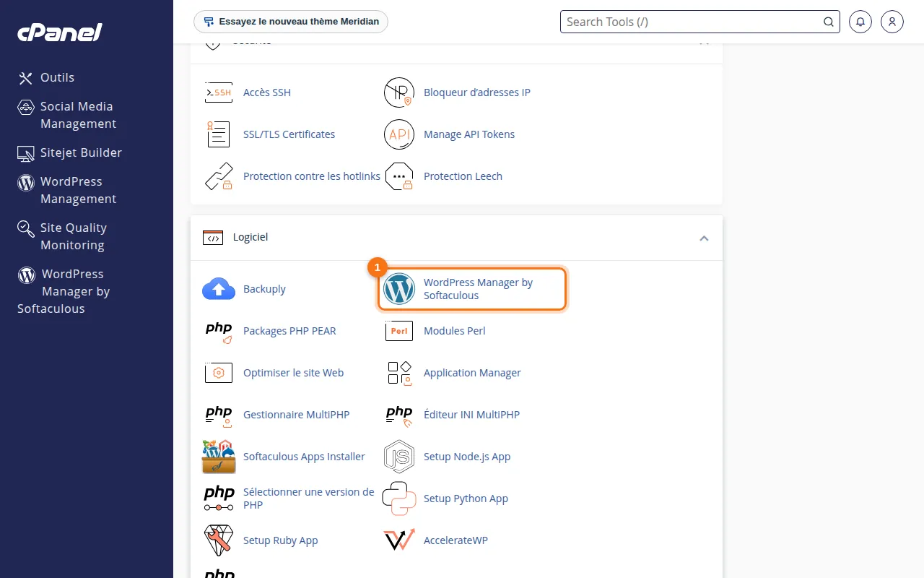The image size is (924, 578).
Task: Click the Setup Node.js App icon
Action: [x=399, y=457]
